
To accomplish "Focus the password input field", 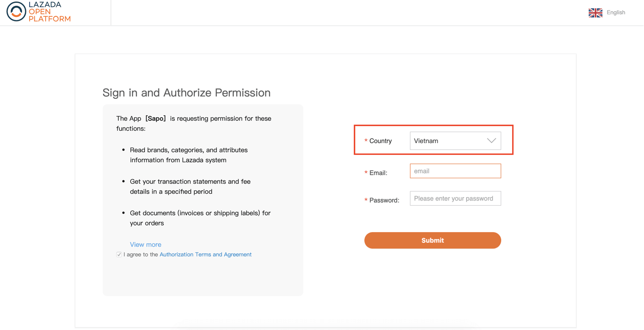I will pyautogui.click(x=455, y=198).
